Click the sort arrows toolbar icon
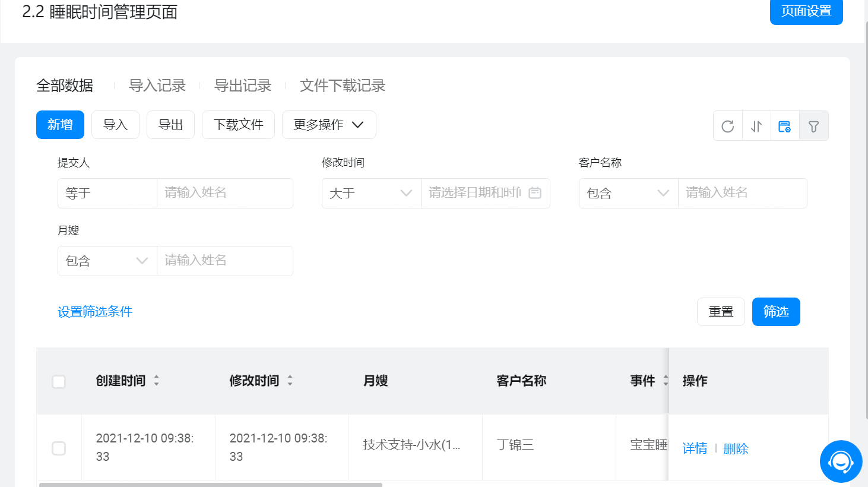This screenshot has height=487, width=868. [756, 126]
